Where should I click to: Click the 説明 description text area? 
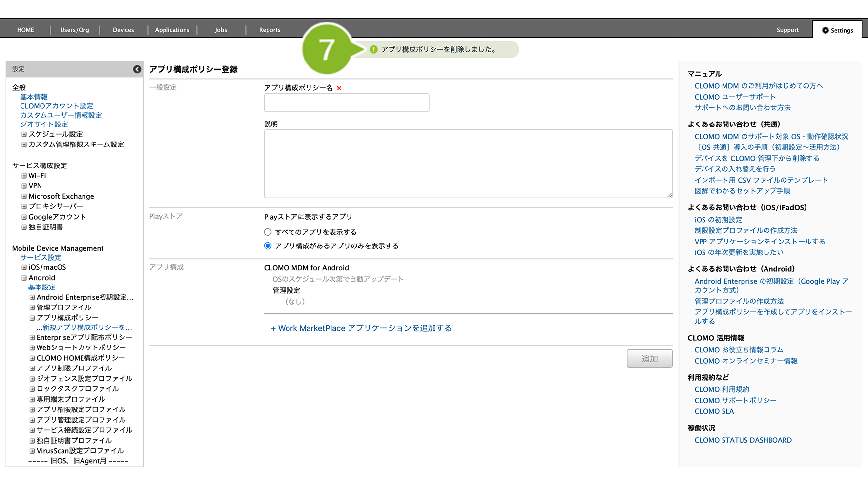[468, 163]
